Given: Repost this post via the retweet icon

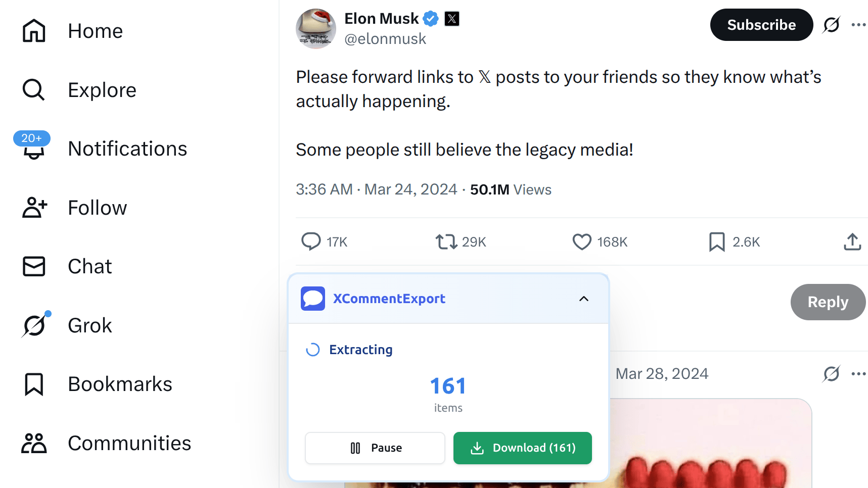Looking at the screenshot, I should [446, 241].
